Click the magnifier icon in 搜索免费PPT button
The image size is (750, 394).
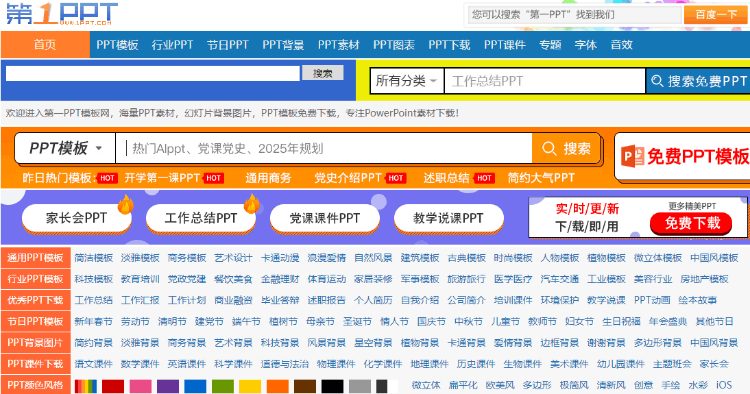coord(657,81)
